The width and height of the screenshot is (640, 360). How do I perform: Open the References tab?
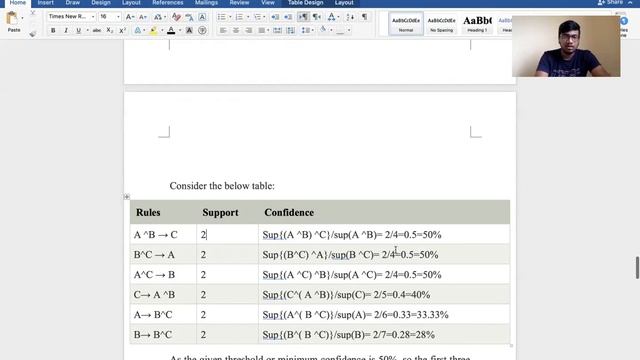pyautogui.click(x=168, y=3)
